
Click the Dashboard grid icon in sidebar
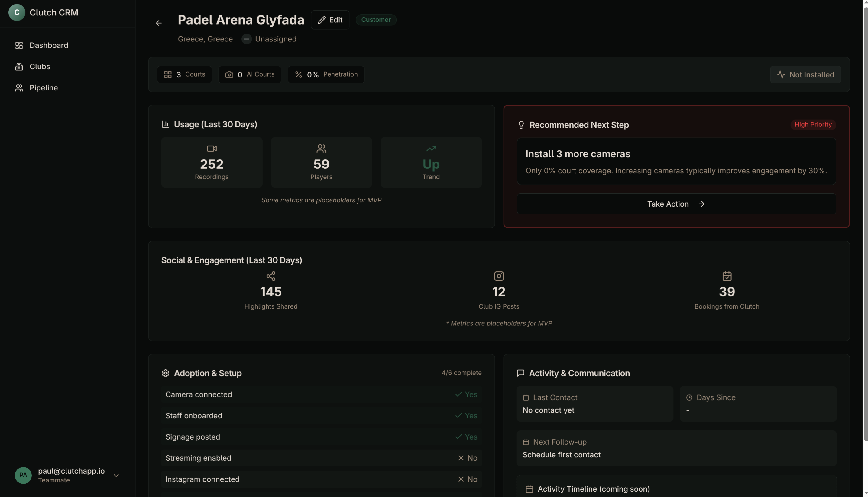pos(19,45)
